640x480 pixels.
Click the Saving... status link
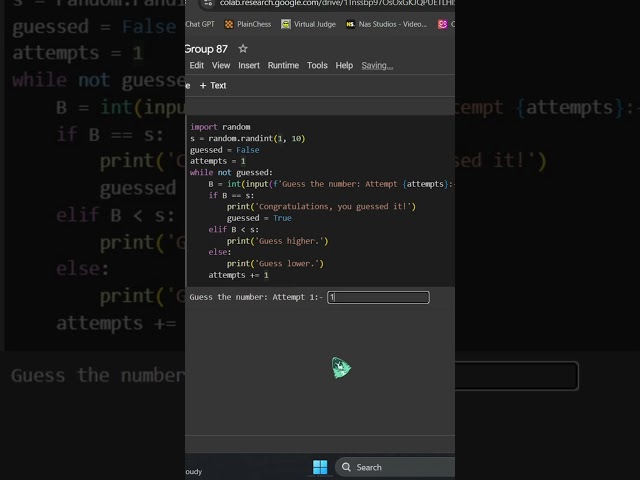pos(377,65)
